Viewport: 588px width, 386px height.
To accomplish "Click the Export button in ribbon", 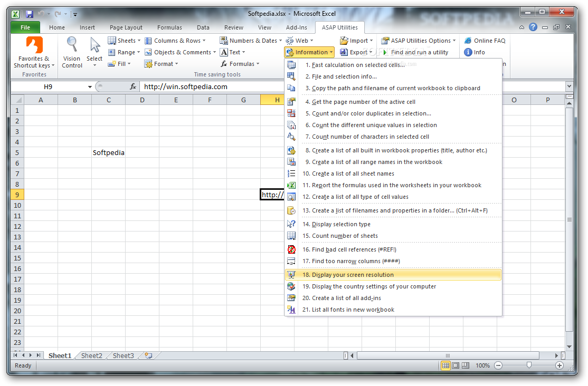I will click(355, 52).
